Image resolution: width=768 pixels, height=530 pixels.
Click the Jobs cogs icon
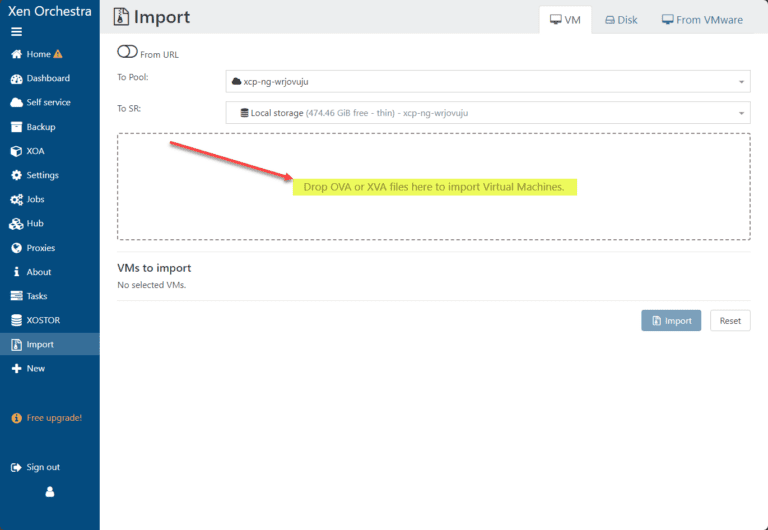[x=17, y=199]
